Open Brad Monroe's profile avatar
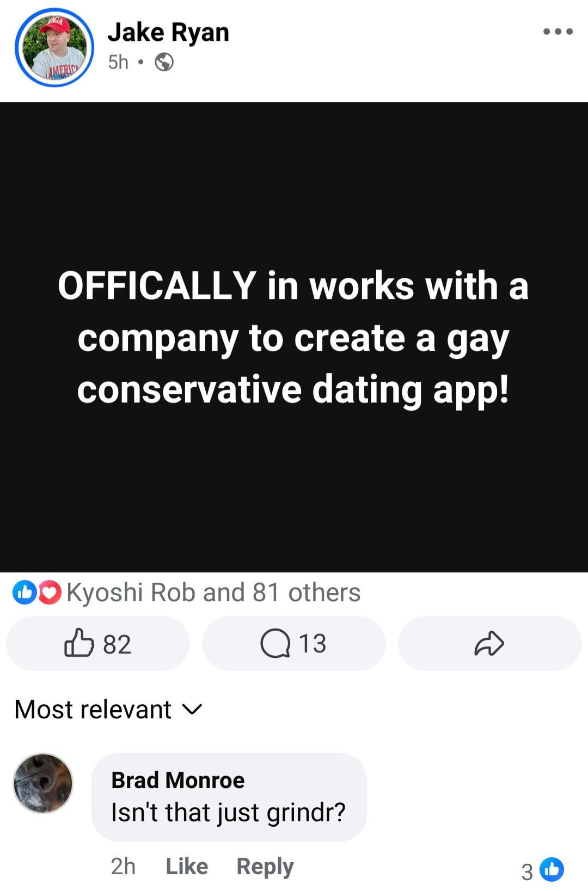This screenshot has height=891, width=588. 43,783
